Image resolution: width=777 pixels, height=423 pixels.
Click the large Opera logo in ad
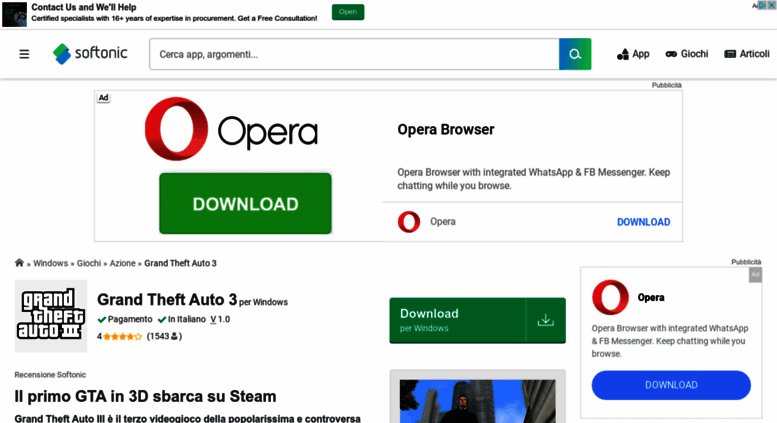pyautogui.click(x=231, y=129)
